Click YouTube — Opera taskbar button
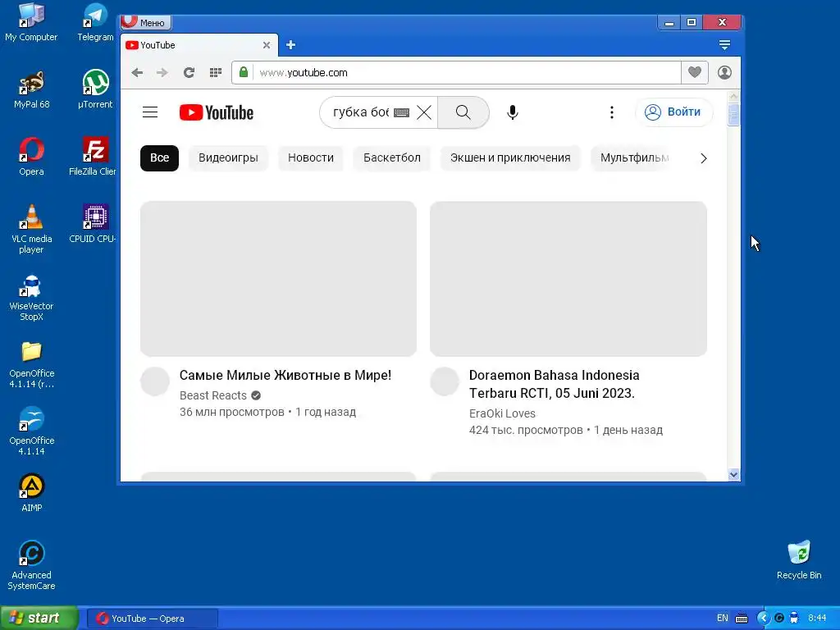 pyautogui.click(x=152, y=619)
